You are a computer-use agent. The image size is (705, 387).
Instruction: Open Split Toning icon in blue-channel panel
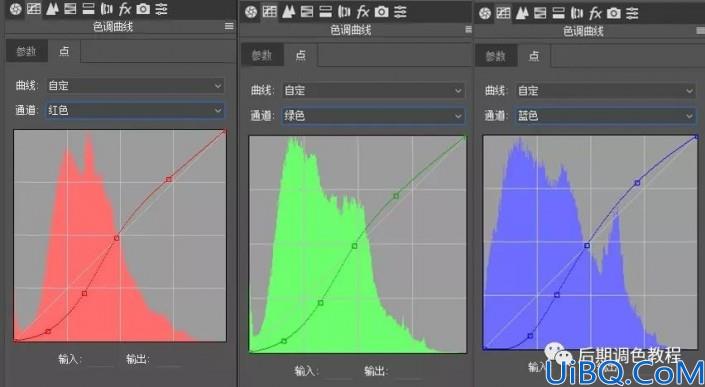[x=558, y=13]
